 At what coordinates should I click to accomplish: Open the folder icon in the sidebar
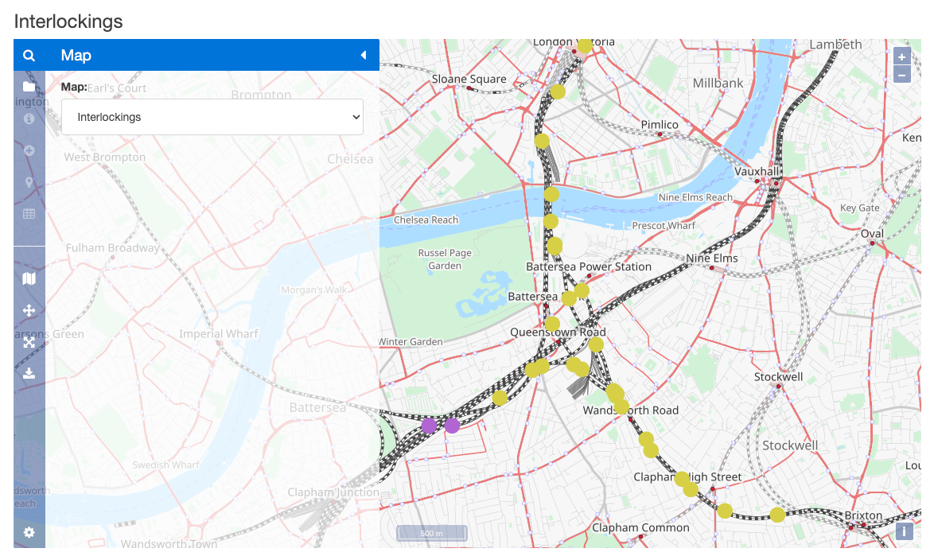tap(29, 87)
